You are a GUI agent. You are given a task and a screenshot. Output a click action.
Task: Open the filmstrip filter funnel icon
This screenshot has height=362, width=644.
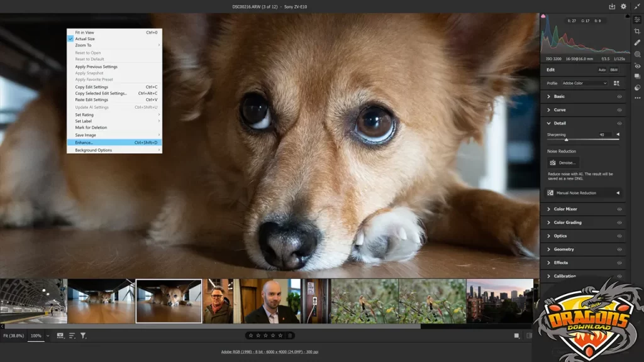83,336
